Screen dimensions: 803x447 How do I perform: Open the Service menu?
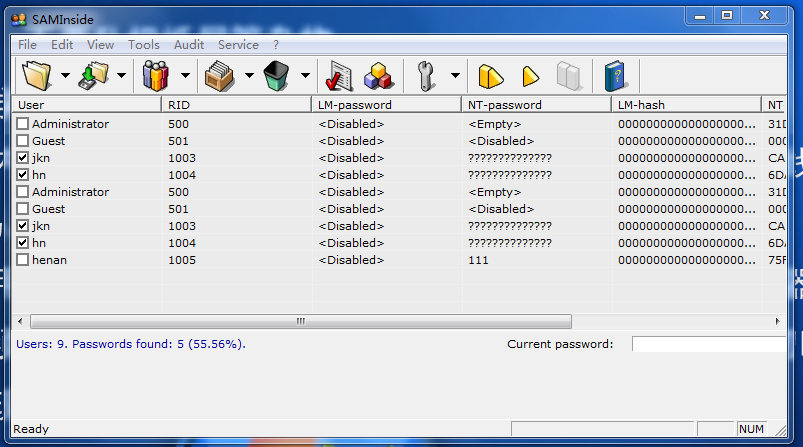click(x=238, y=45)
